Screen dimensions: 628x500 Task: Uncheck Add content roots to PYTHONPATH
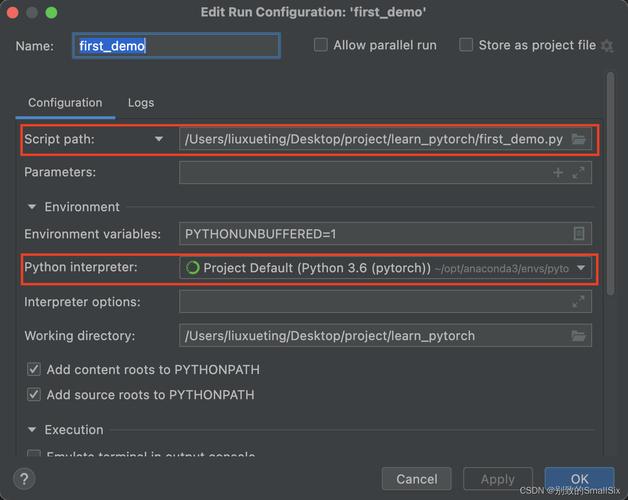34,369
